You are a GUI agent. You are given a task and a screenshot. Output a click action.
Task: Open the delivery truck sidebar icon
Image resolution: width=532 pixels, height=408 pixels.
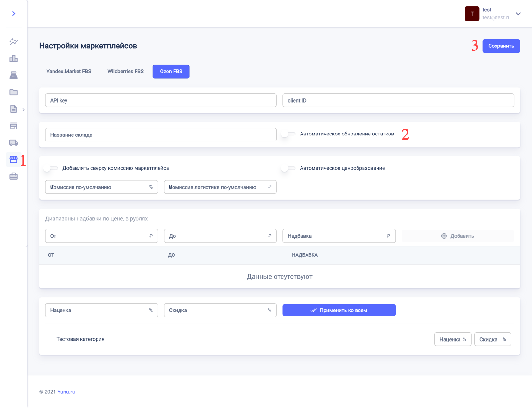click(14, 143)
